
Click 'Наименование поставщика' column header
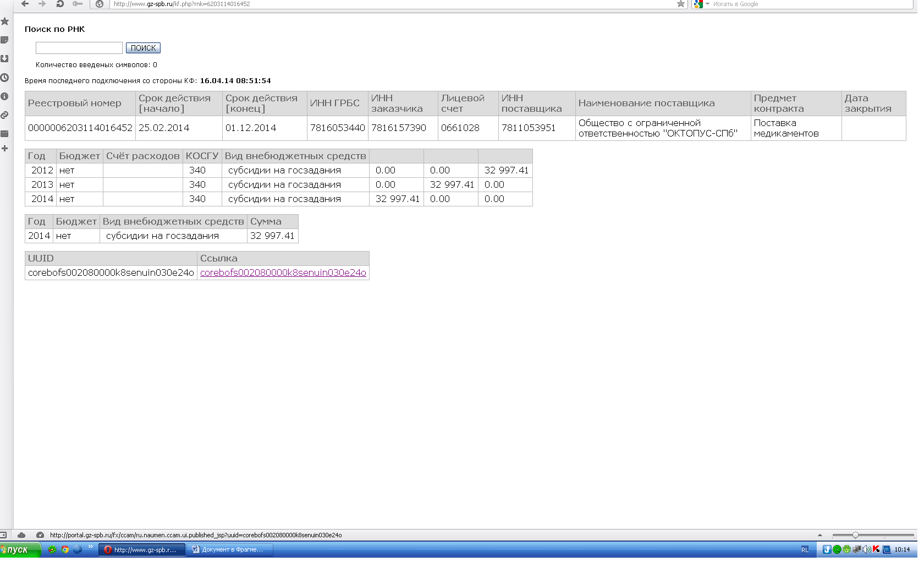(x=663, y=103)
